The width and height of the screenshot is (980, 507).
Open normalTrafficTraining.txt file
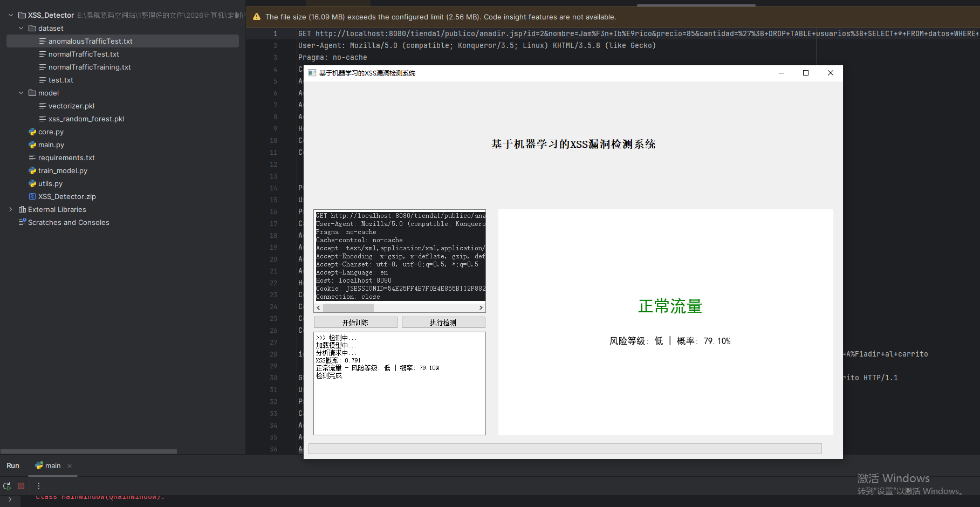click(90, 67)
